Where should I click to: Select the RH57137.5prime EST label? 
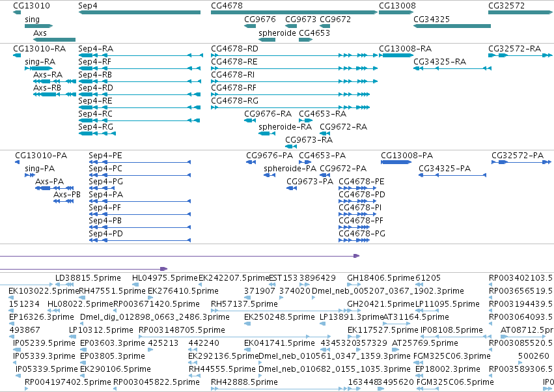pyautogui.click(x=244, y=304)
